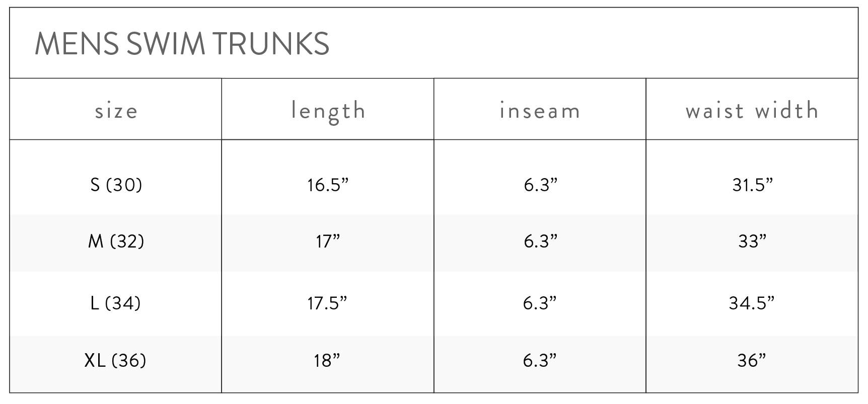
Task: Select the 17.5” length value
Action: [x=328, y=303]
